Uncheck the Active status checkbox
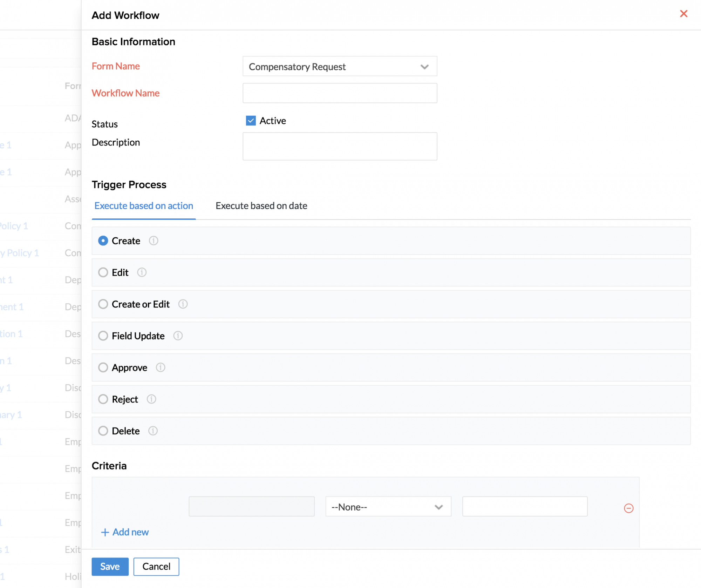701x588 pixels. 250,121
